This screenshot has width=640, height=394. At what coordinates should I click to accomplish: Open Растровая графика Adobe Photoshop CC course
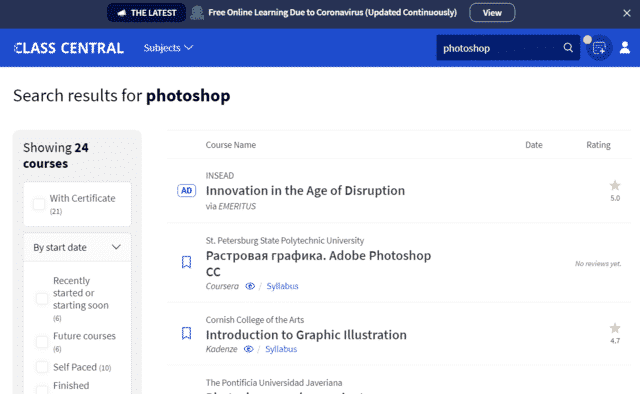(318, 263)
